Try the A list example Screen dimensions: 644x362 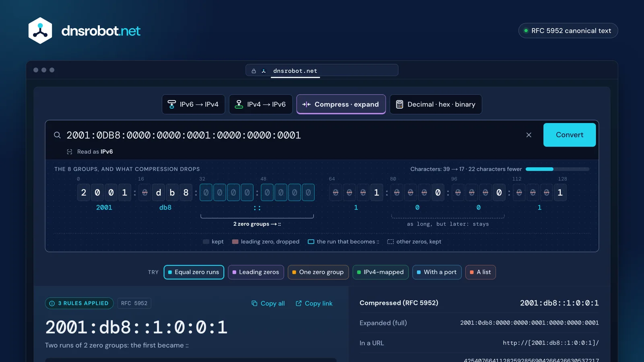(481, 272)
